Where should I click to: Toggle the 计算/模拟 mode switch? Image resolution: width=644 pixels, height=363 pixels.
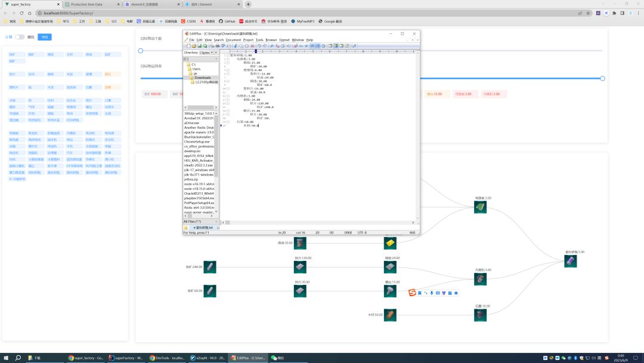(20, 37)
